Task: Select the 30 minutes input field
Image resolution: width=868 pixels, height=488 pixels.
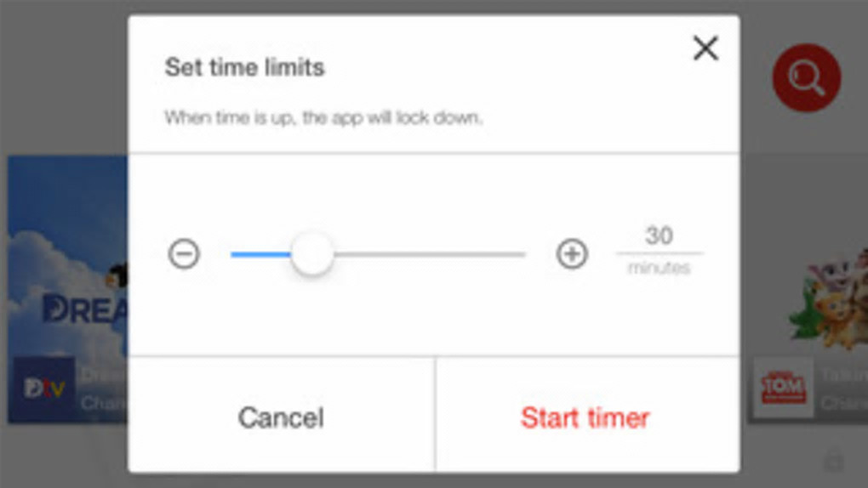Action: pos(660,236)
